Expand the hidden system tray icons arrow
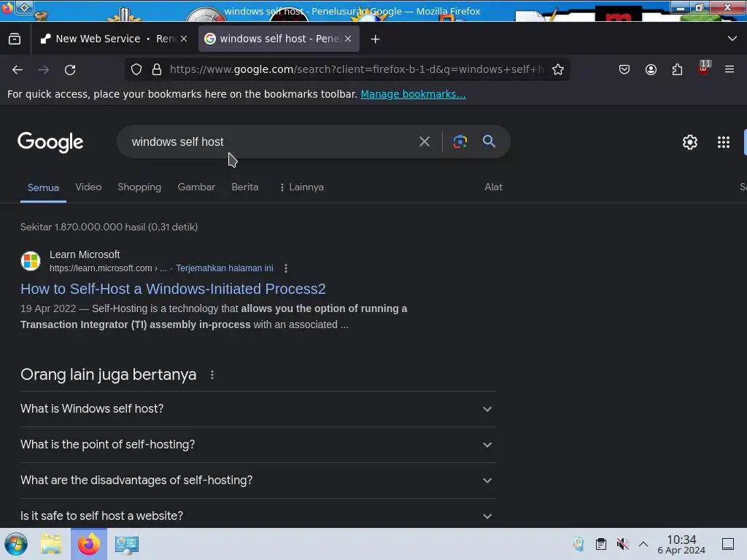Screen dimensions: 747x560 (643, 544)
